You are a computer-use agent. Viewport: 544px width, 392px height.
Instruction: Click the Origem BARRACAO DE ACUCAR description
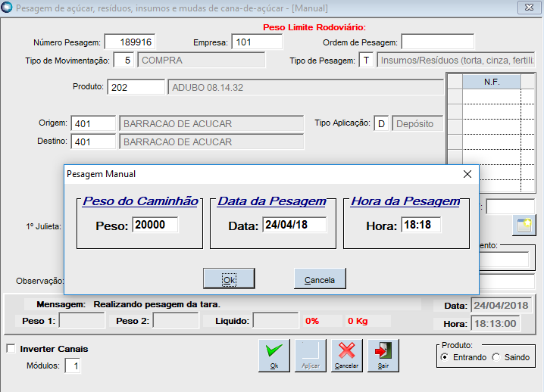pyautogui.click(x=211, y=123)
